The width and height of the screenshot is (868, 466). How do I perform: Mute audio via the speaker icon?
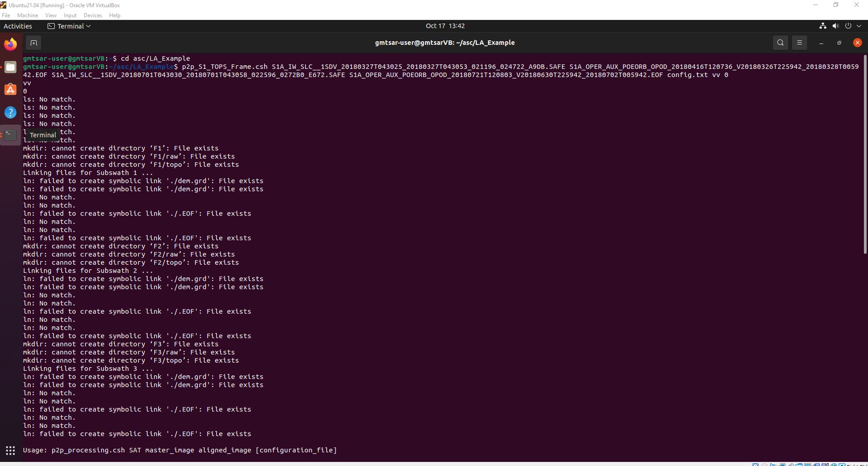click(835, 26)
